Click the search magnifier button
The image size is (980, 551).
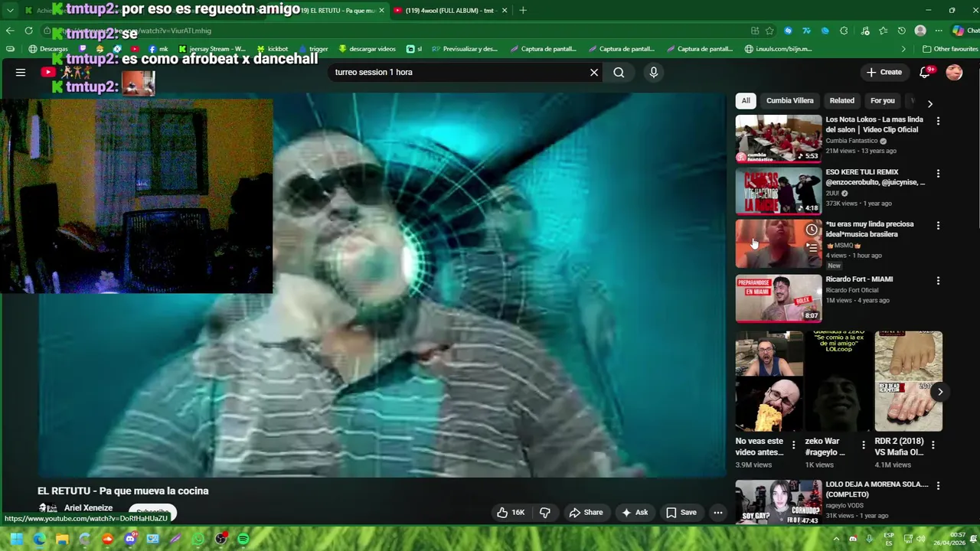point(619,72)
